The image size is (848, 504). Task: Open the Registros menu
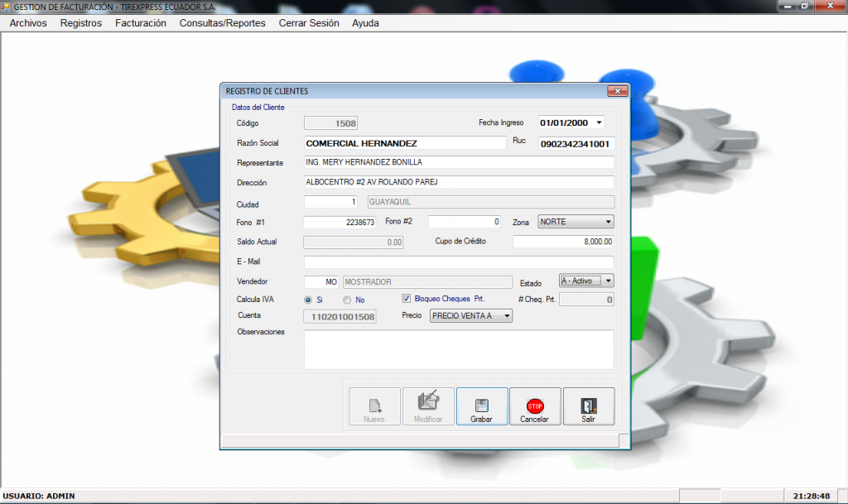80,23
